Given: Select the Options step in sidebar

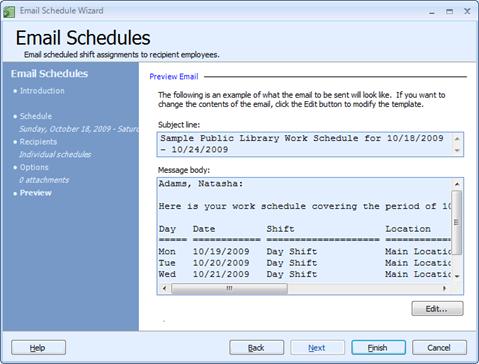Looking at the screenshot, I should pyautogui.click(x=34, y=167).
